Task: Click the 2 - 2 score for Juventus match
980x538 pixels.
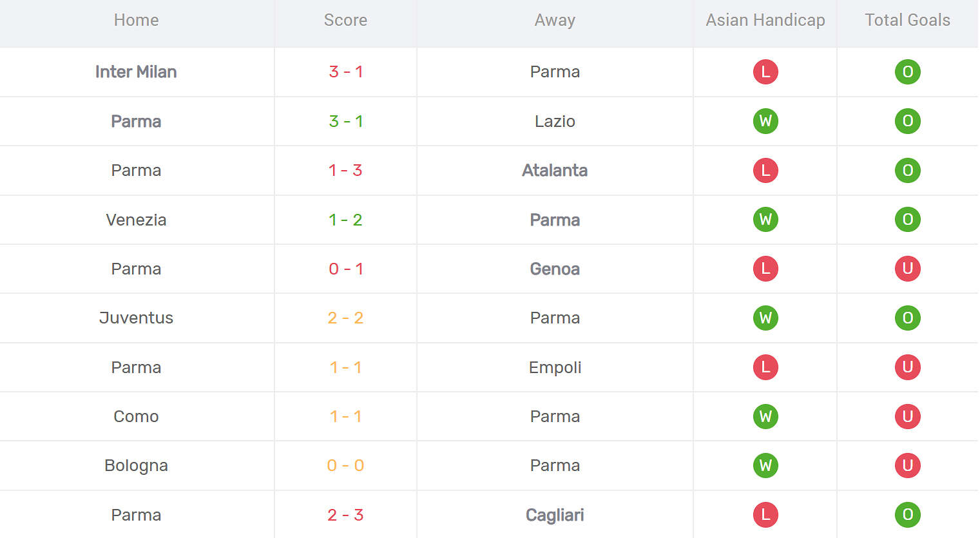Action: [345, 318]
